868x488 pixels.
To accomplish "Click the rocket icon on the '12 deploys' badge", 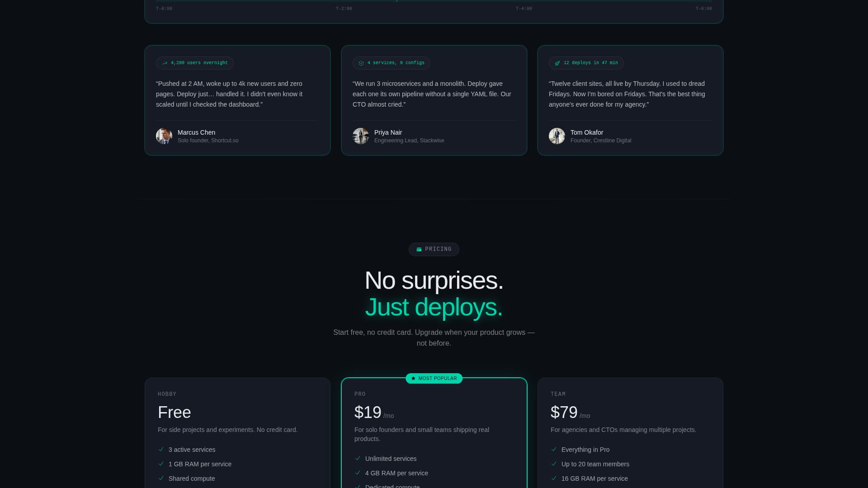I will tap(557, 63).
